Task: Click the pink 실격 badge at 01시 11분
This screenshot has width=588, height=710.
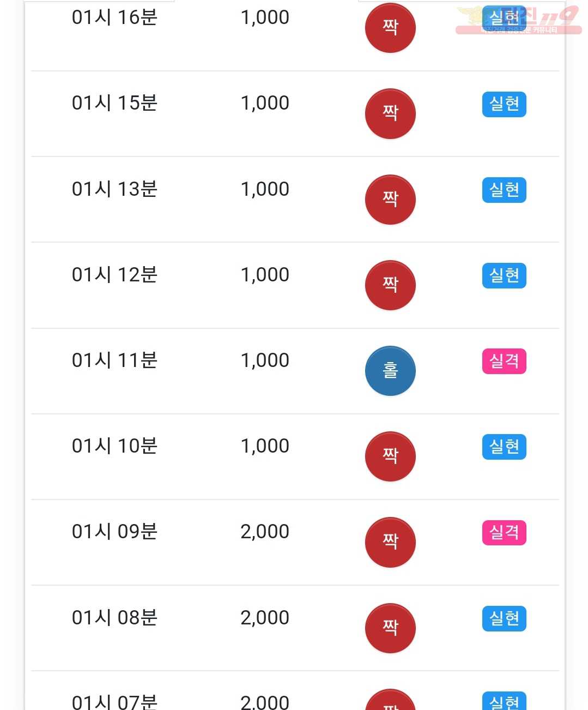Action: tap(504, 361)
